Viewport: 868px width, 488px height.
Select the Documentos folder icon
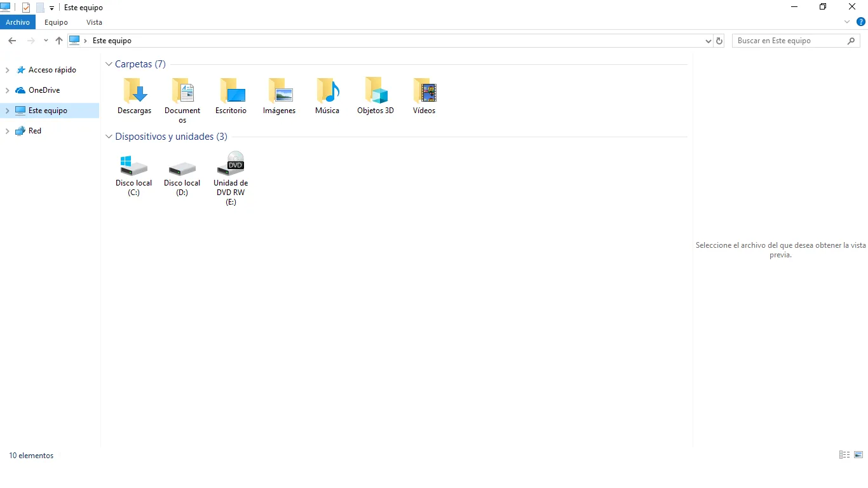point(182,91)
